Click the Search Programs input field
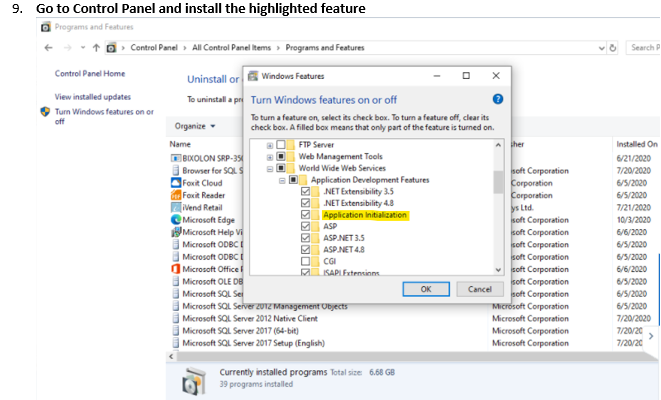 643,48
